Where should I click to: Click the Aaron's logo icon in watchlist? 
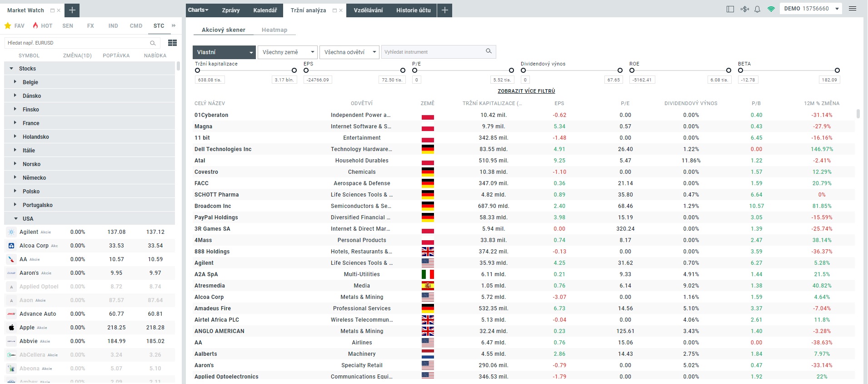[x=11, y=273]
